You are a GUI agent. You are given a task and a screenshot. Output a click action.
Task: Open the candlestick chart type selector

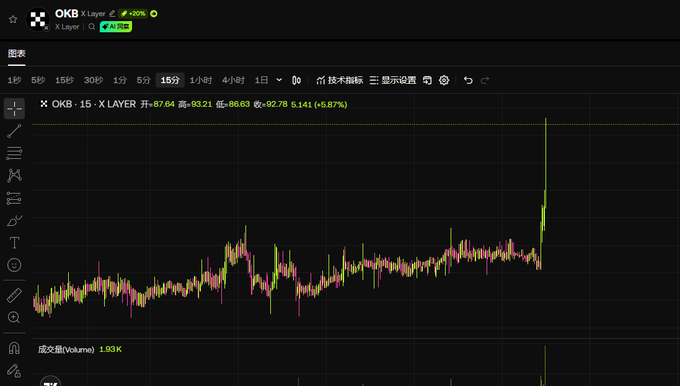point(297,80)
